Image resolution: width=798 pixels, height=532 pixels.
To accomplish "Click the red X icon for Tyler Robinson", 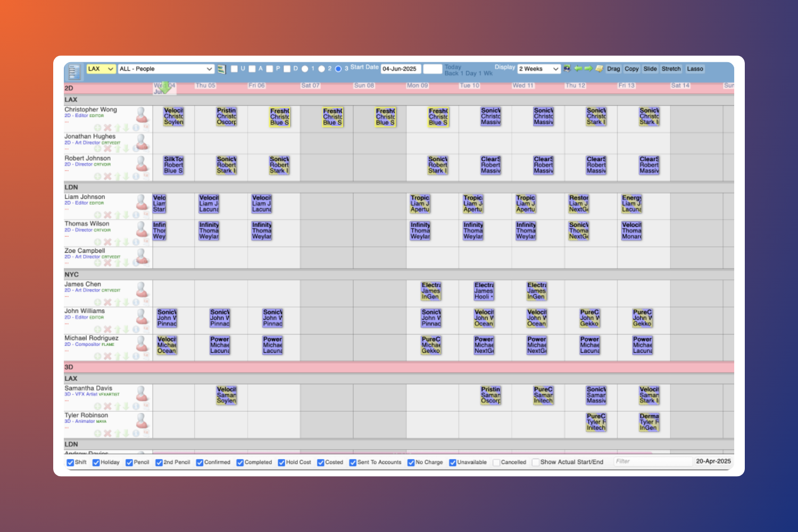I will tap(107, 434).
